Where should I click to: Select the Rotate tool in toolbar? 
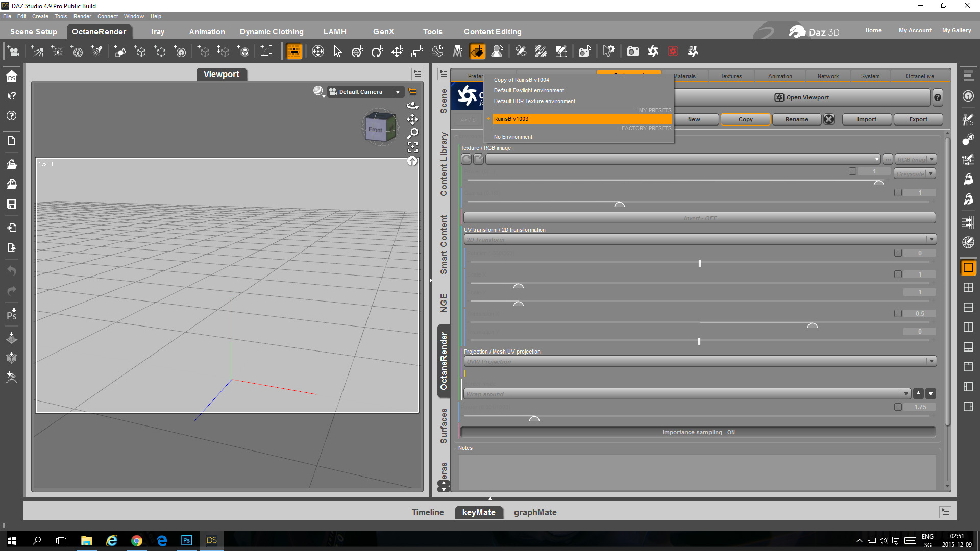[x=377, y=51]
